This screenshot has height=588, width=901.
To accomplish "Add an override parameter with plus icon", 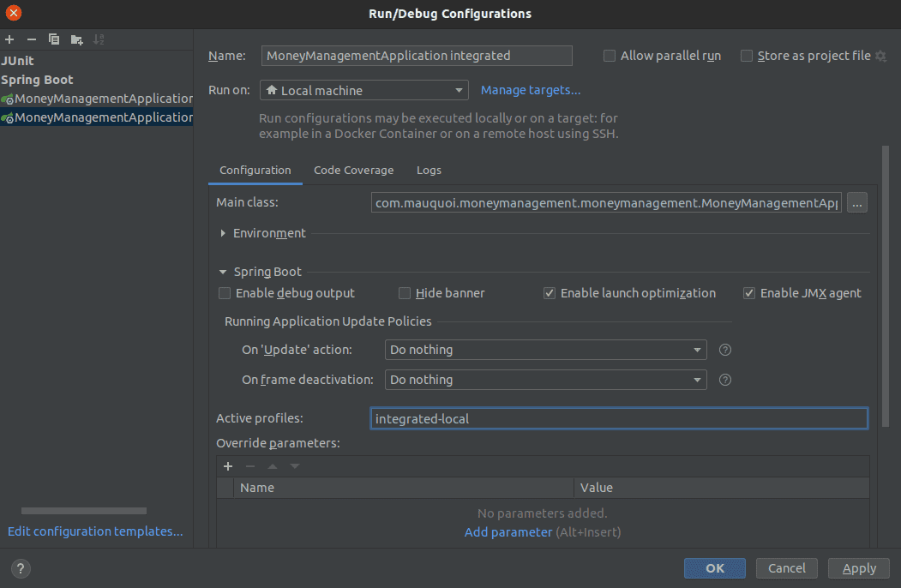I will pyautogui.click(x=228, y=466).
